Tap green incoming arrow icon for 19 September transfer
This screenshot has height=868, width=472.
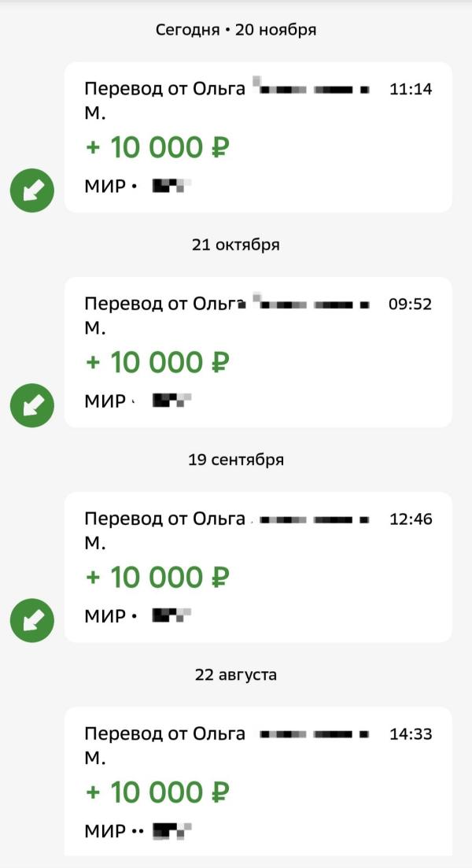[x=32, y=620]
